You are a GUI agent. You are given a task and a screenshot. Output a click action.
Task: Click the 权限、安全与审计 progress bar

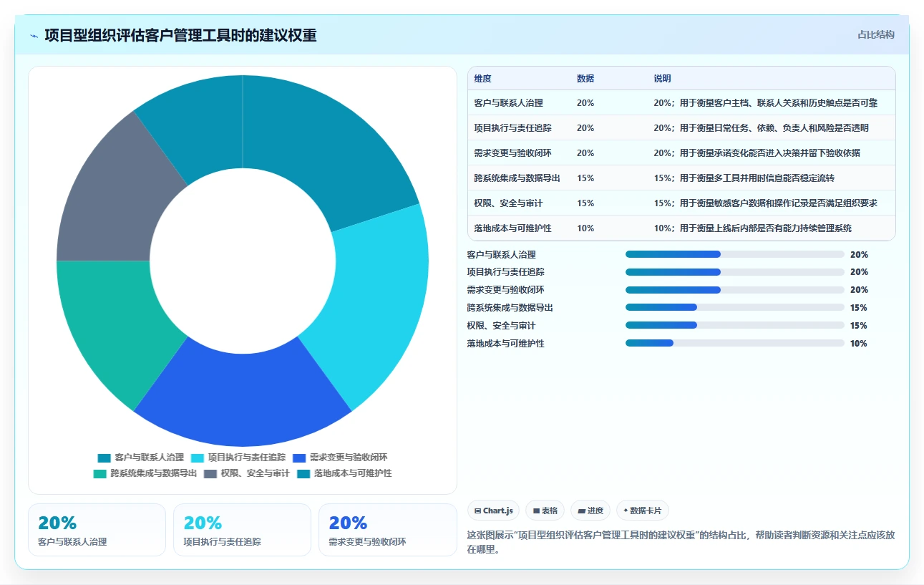735,326
